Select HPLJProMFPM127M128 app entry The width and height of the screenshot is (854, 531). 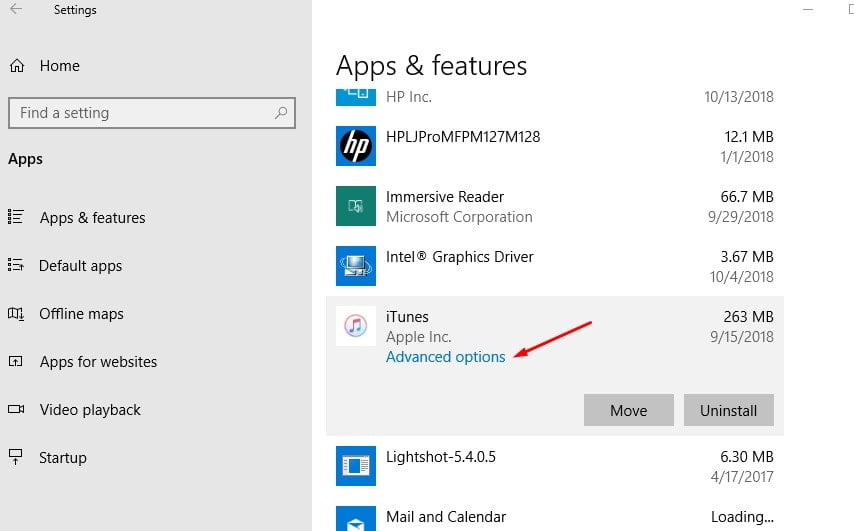click(x=463, y=137)
